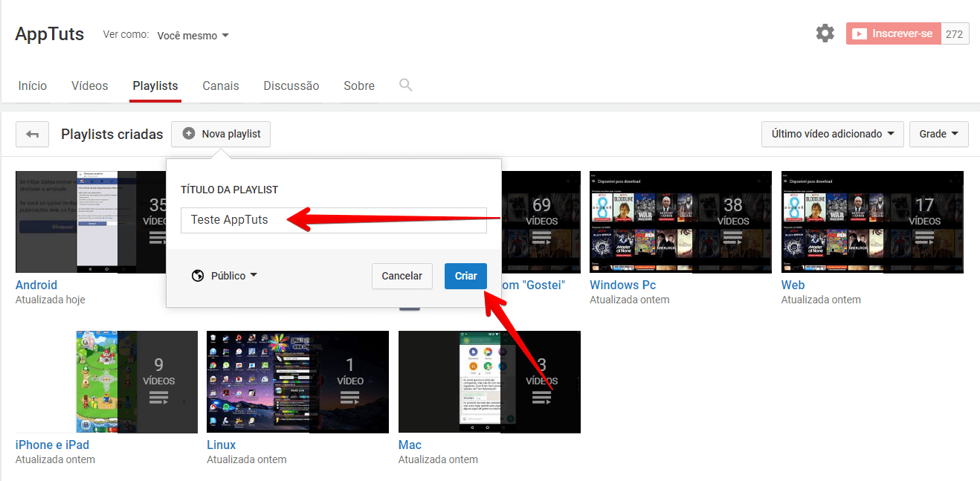Click Atualizada ontem under Web
Screen dimensions: 980x481
(821, 300)
